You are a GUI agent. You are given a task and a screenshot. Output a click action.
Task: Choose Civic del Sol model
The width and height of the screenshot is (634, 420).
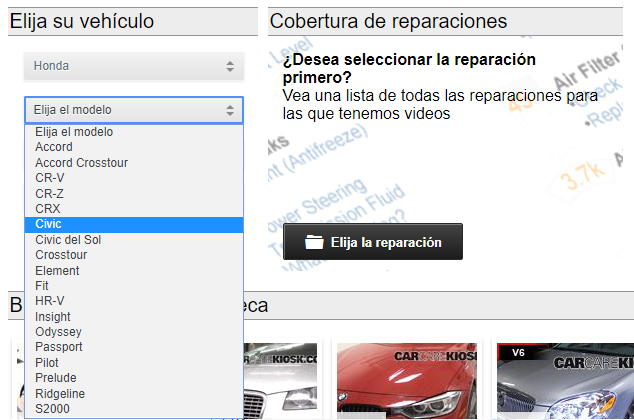click(134, 240)
